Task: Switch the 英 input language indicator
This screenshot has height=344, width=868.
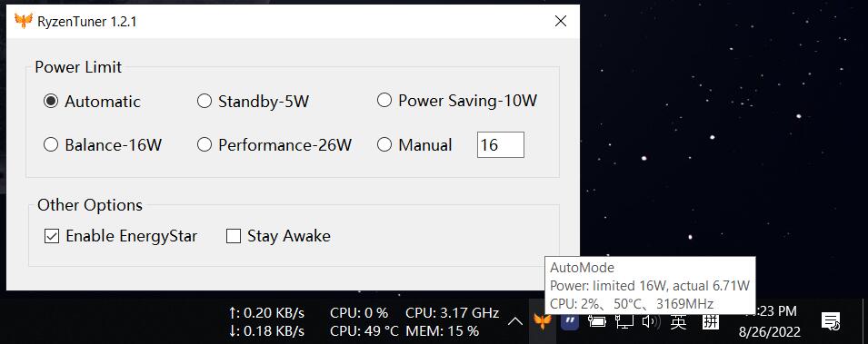Action: 678,320
